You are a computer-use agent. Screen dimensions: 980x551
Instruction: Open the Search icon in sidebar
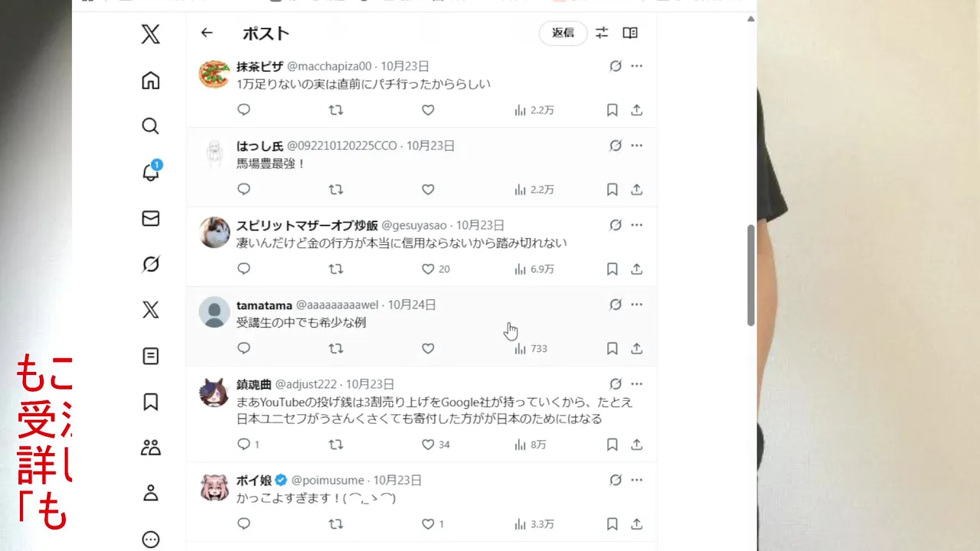pyautogui.click(x=151, y=126)
